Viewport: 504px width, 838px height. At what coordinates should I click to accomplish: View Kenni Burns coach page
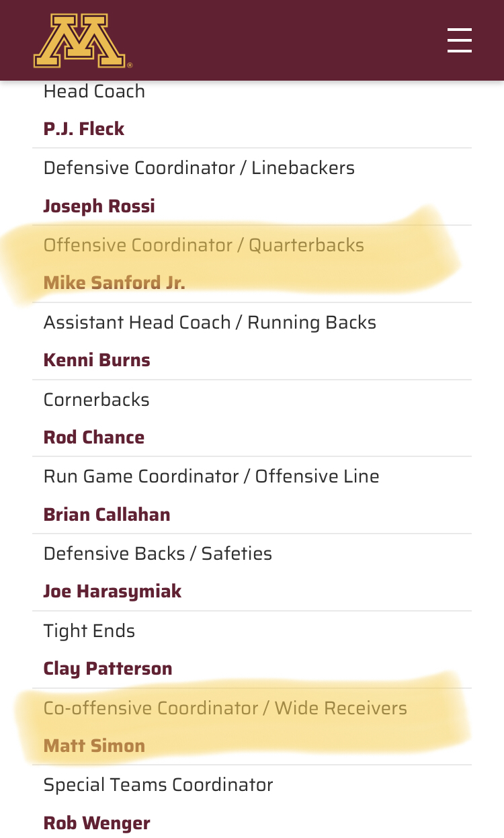[x=97, y=360]
